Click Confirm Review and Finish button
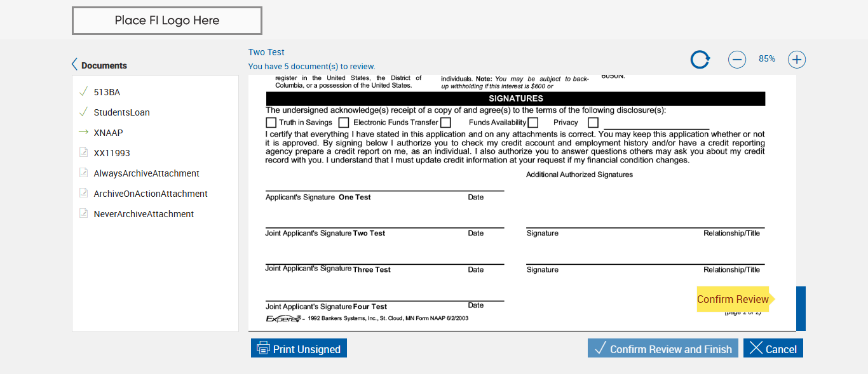The image size is (868, 374). [663, 349]
